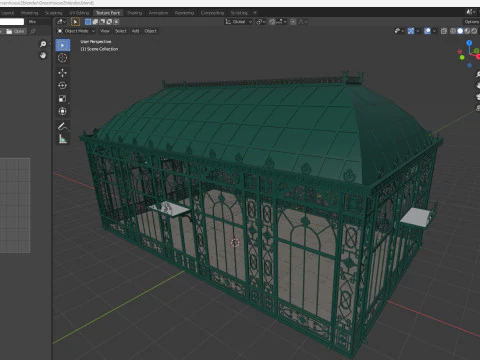Switch to material preview shading

[467, 31]
